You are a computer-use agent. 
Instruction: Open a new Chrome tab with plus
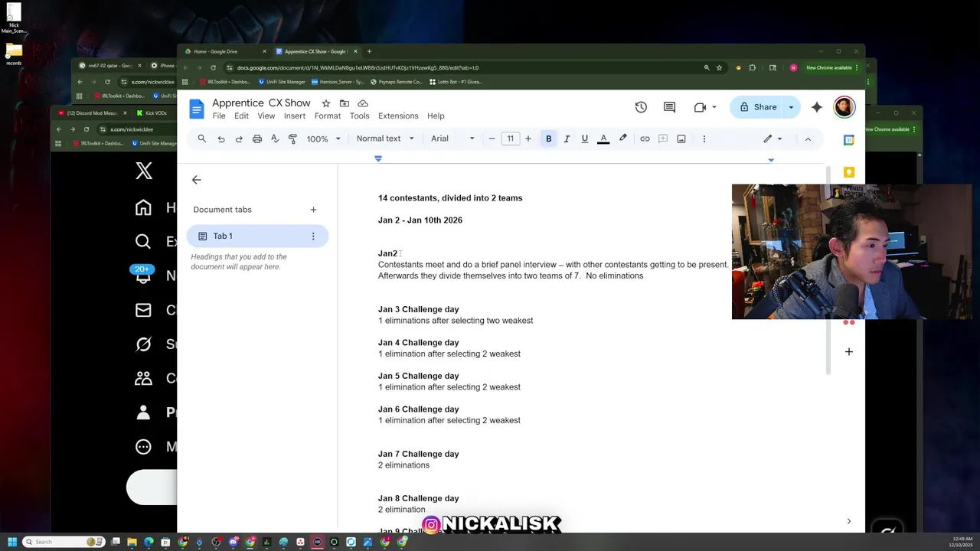[369, 51]
